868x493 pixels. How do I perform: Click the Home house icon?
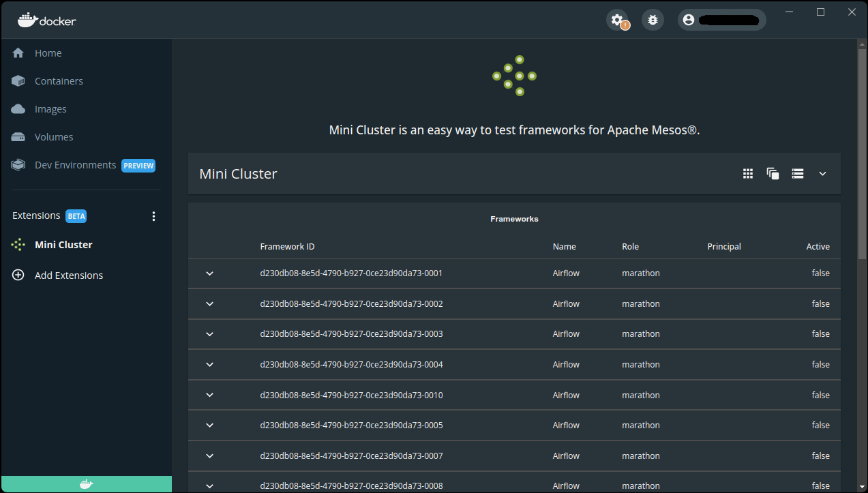click(18, 53)
